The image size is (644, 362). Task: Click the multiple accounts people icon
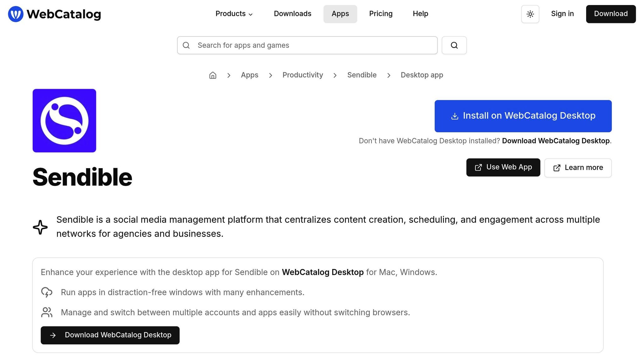[47, 312]
